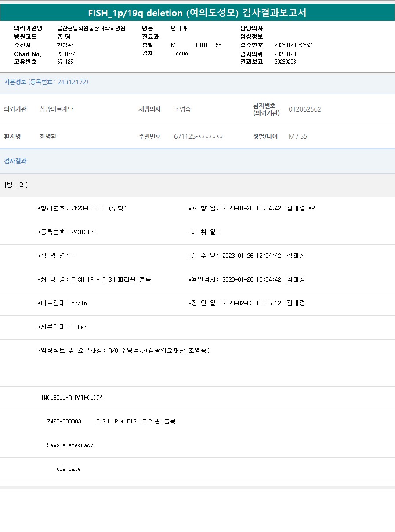Select the hospital code value 75154
Viewport: 395px width, 532px height.
coord(64,36)
